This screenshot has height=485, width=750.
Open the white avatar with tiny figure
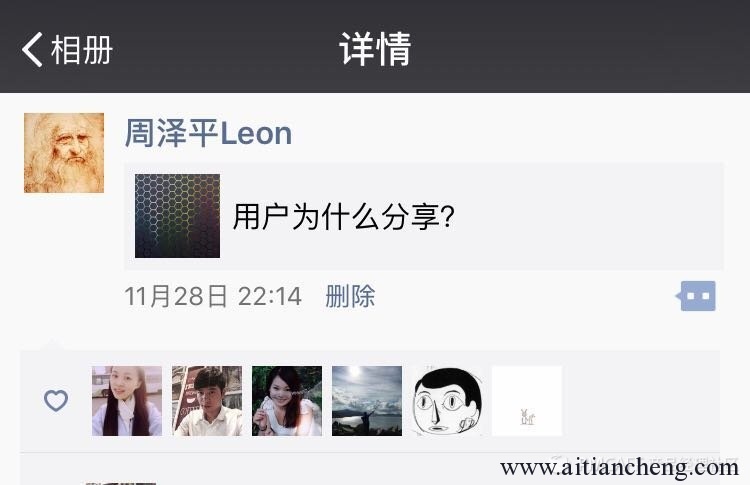(x=527, y=401)
